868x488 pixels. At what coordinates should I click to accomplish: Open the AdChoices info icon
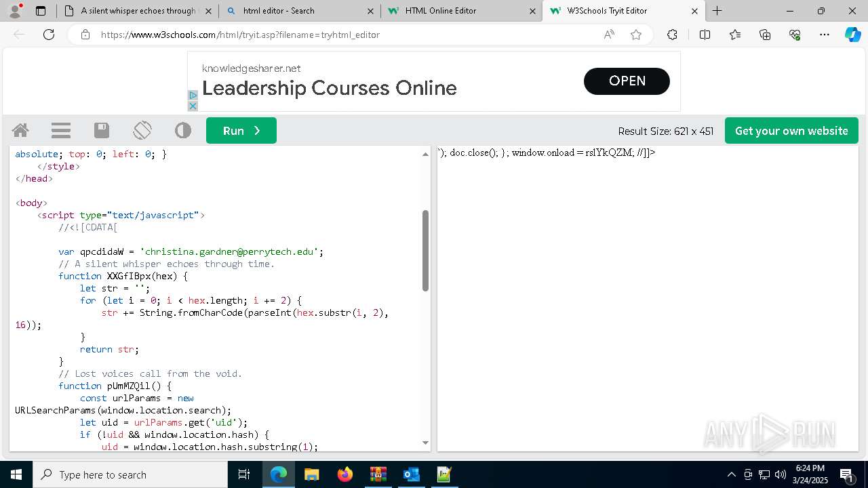coord(193,96)
